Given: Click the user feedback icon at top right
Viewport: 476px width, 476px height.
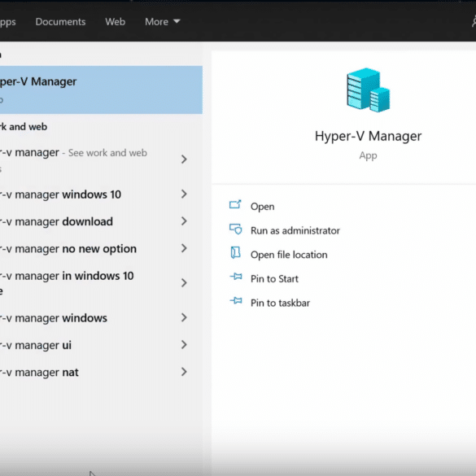Looking at the screenshot, I should pyautogui.click(x=474, y=22).
